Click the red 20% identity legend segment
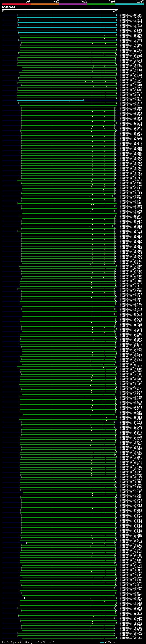 coord(16,4)
